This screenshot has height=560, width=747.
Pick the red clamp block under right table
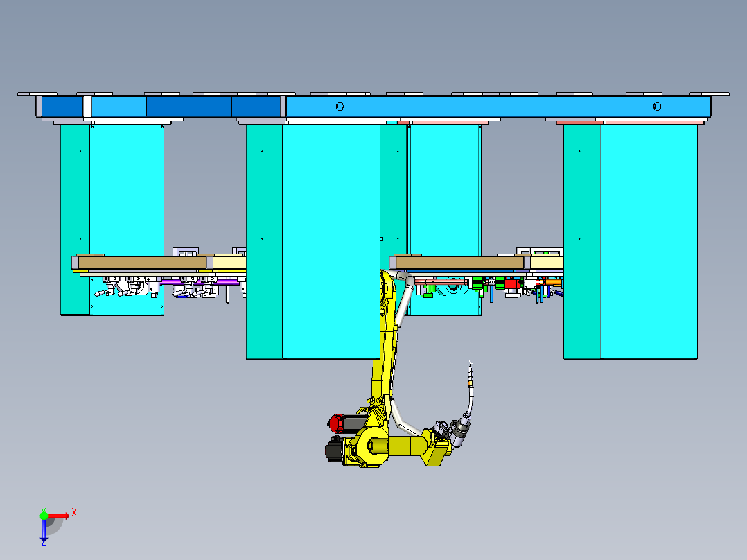511,284
